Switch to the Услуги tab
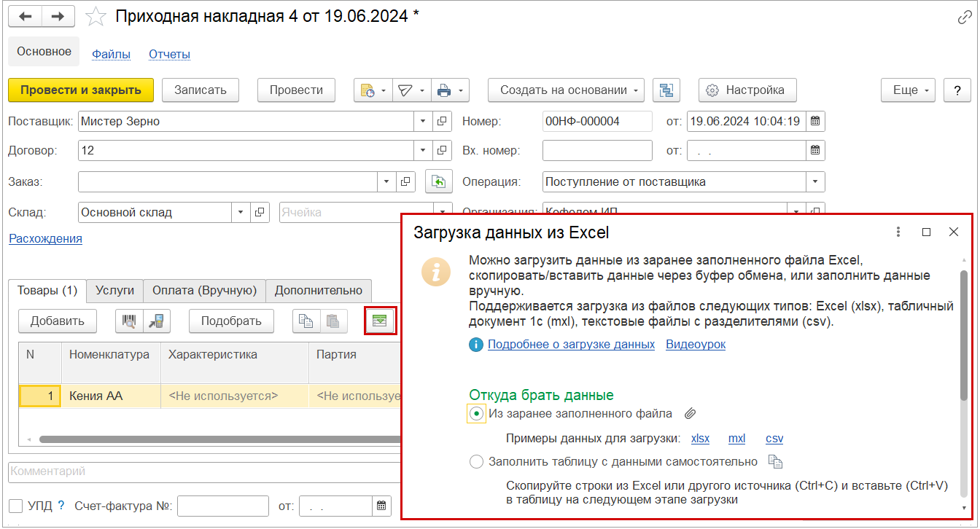 114,290
